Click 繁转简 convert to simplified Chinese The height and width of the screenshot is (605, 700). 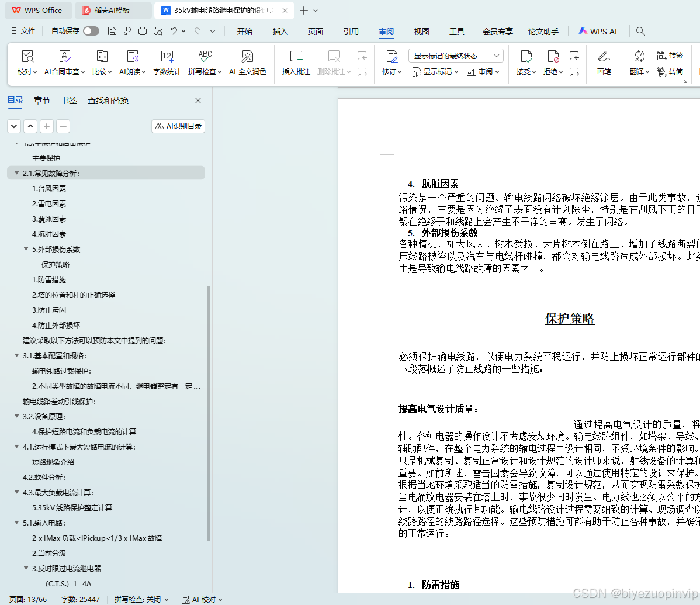click(670, 71)
